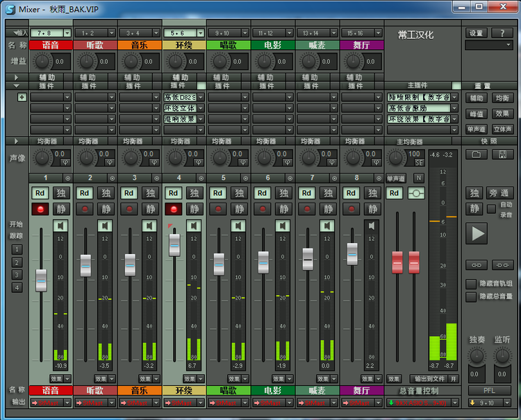Save snapshot using the floppy disk icon
Screen dimensions: 521x420
tap(502, 154)
